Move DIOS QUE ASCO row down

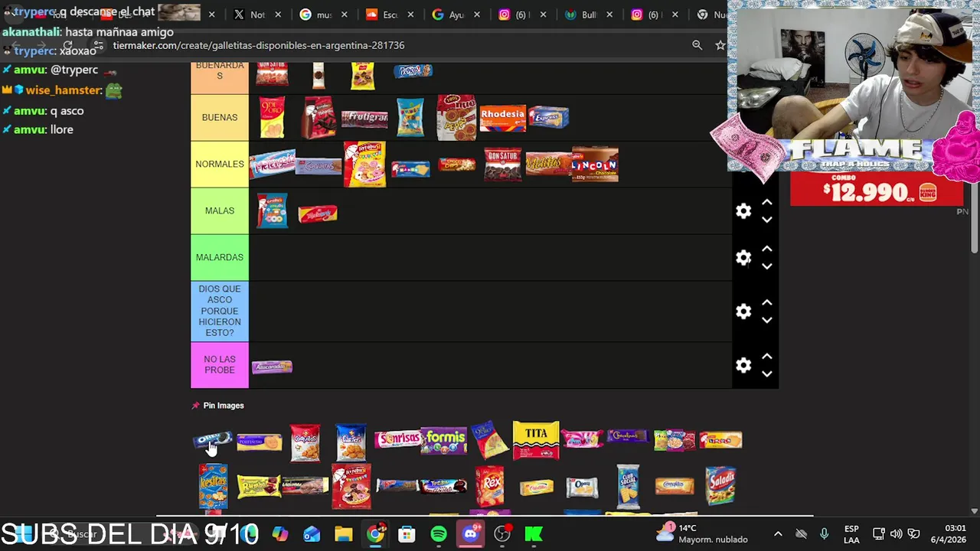766,320
